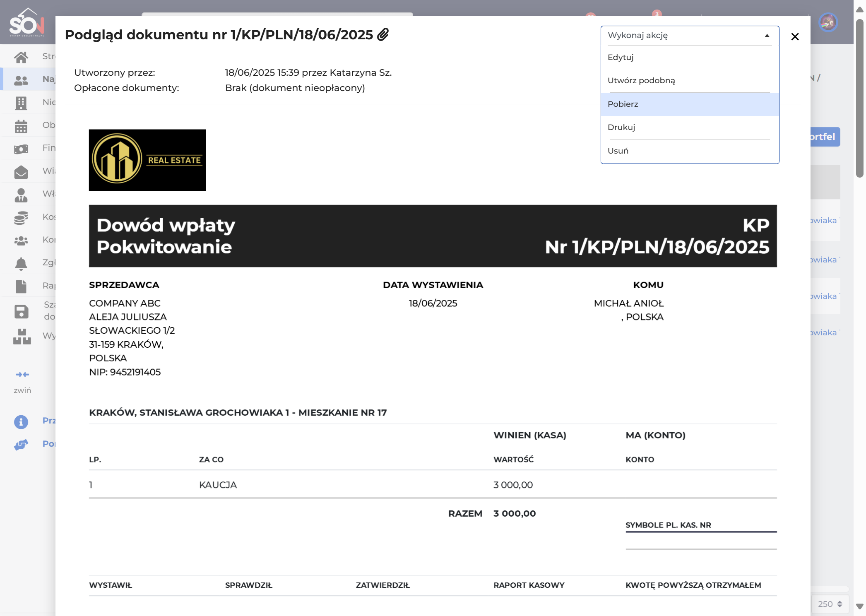Screen dimensions: 866x616
Task: Click the paperclip attachment icon beside document title
Action: click(383, 34)
